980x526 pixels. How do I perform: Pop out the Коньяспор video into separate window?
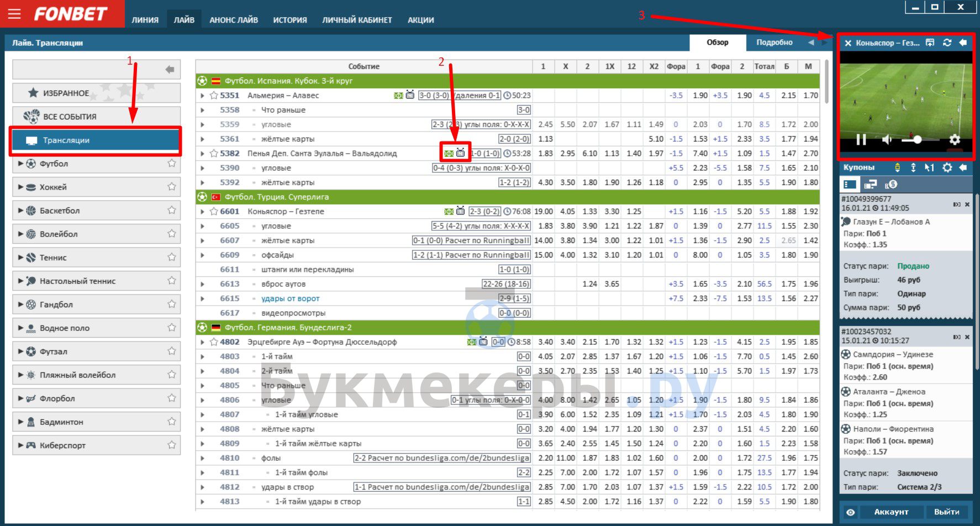930,43
